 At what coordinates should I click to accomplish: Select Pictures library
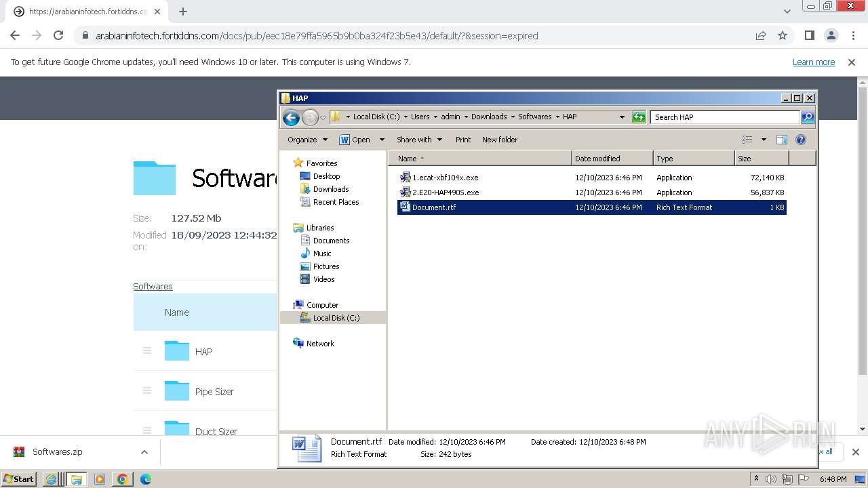point(325,266)
